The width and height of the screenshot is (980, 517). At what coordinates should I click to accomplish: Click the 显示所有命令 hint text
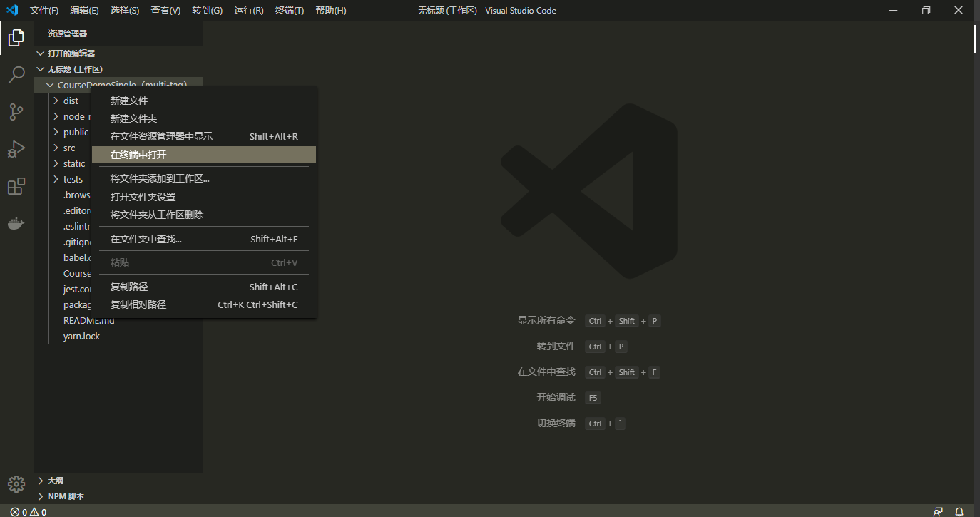pos(546,320)
